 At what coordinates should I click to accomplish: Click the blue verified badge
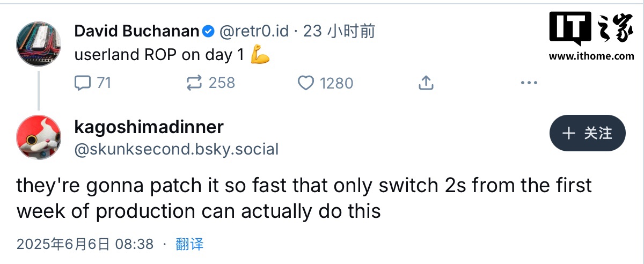pyautogui.click(x=208, y=32)
